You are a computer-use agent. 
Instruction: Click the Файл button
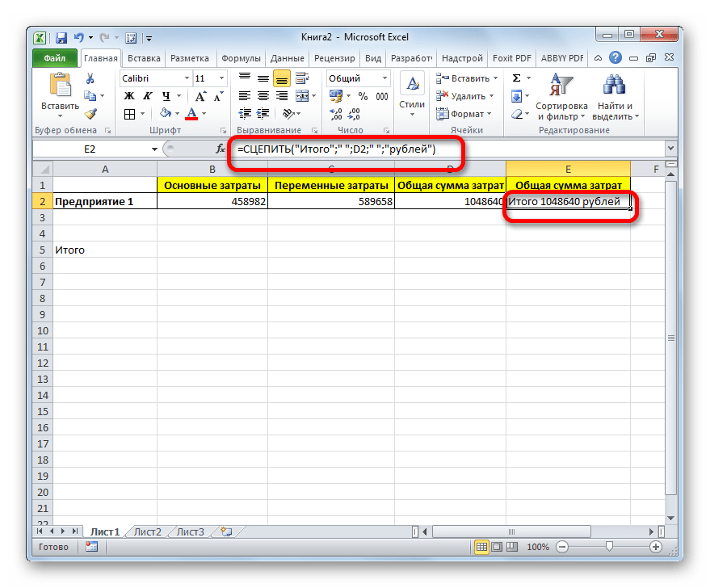[x=55, y=59]
